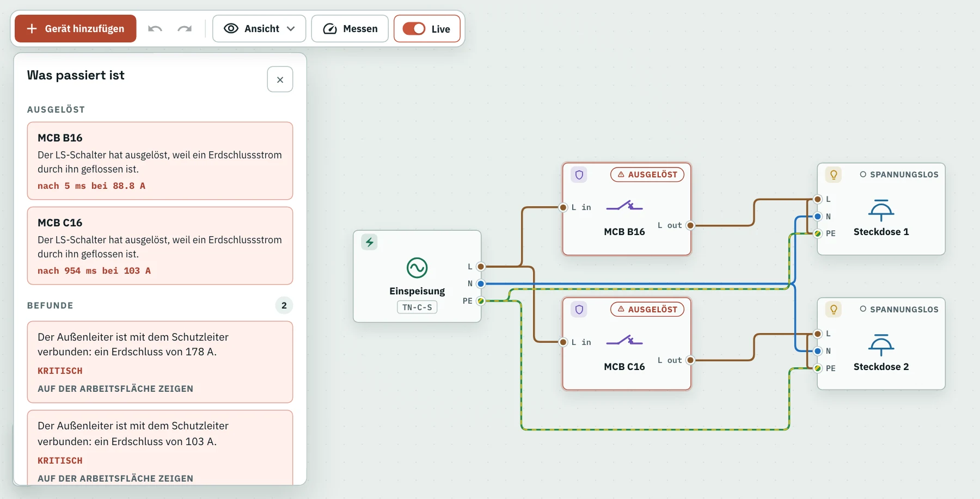The width and height of the screenshot is (980, 499).
Task: Click the AUSGELÖST badge on MCB B16
Action: point(647,175)
